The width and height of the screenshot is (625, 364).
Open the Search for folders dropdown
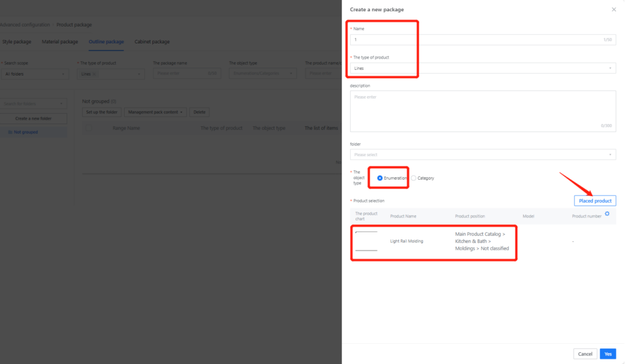pos(33,104)
